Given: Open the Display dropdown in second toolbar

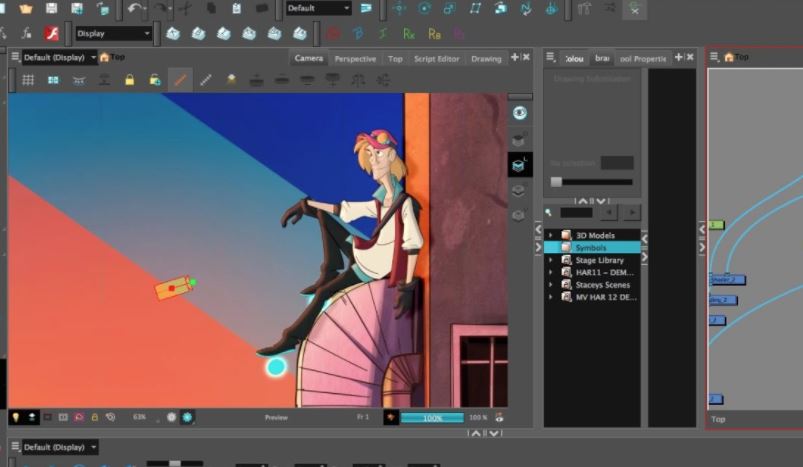Looking at the screenshot, I should point(112,33).
